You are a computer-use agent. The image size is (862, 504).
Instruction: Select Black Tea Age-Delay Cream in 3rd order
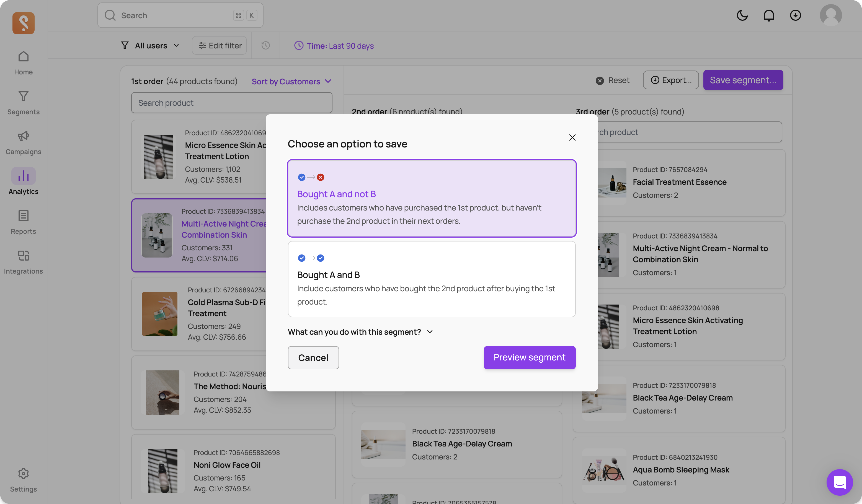coord(679,398)
